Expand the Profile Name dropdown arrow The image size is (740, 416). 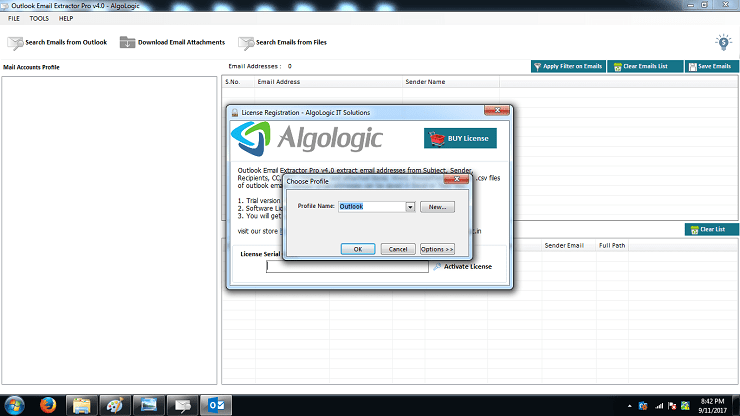tap(410, 207)
